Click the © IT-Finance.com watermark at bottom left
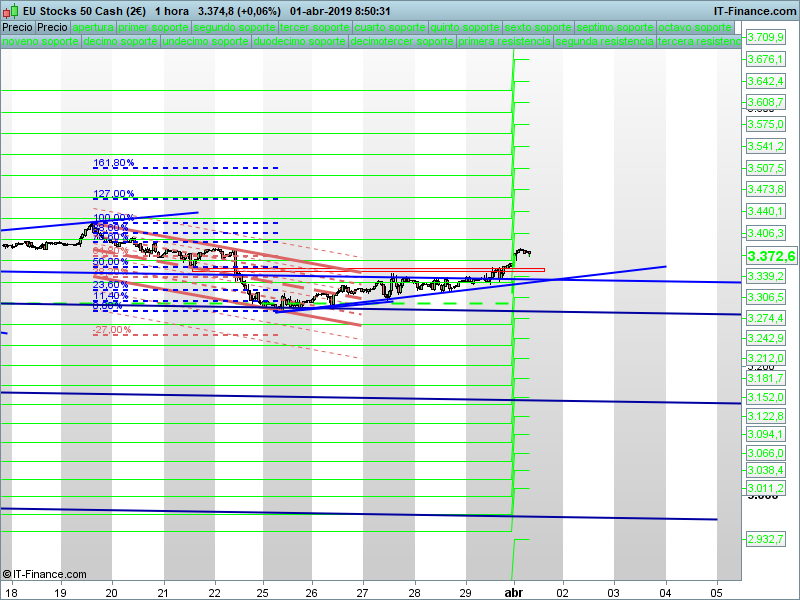The height and width of the screenshot is (600, 800). coord(44,574)
